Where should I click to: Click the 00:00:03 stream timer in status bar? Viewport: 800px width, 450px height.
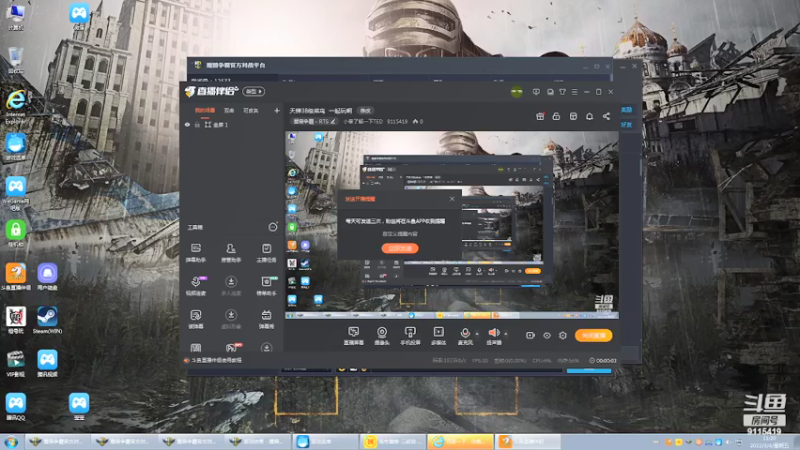pos(603,361)
